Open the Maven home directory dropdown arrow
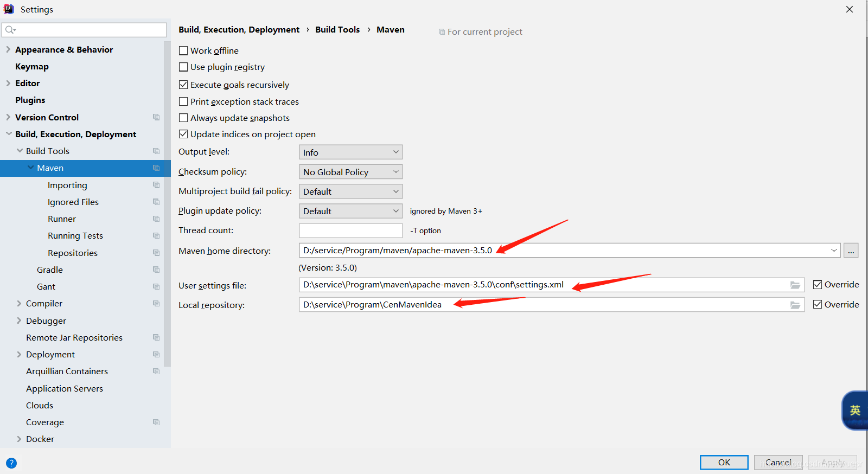This screenshot has width=868, height=474. click(x=834, y=251)
